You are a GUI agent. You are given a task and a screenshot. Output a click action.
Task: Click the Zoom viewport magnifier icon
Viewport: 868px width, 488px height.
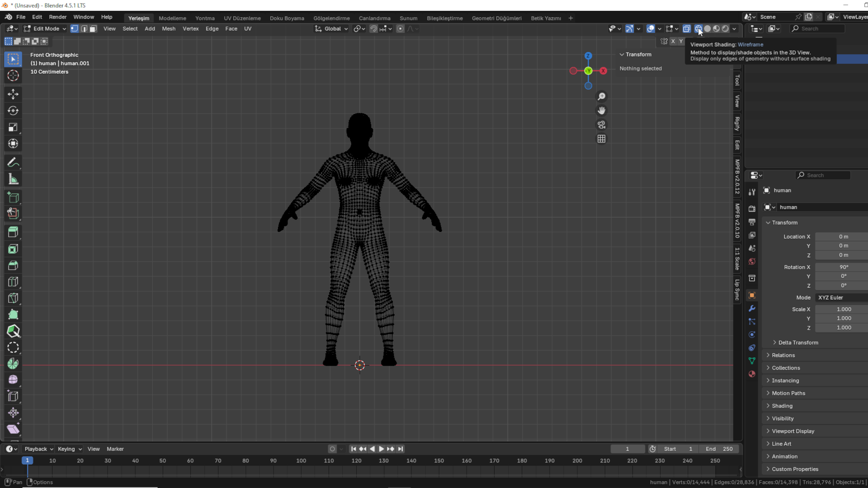point(601,97)
